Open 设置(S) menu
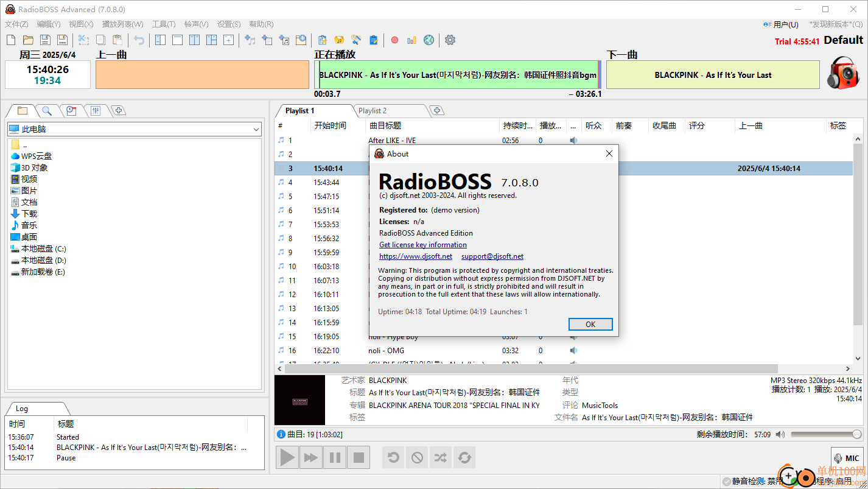 click(229, 24)
